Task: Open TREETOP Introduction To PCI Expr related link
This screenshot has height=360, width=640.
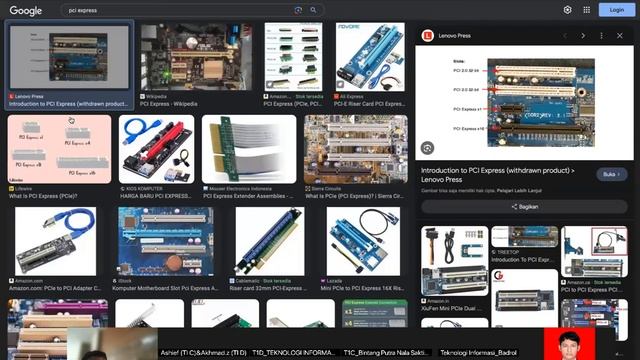Action: pos(522,260)
